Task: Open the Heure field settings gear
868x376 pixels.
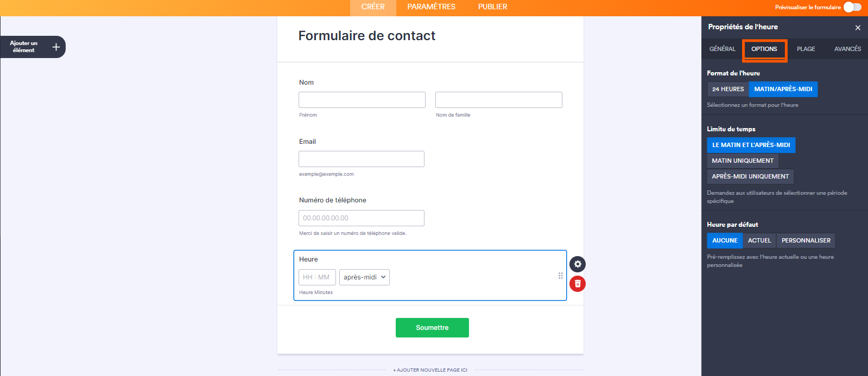Action: coord(578,264)
